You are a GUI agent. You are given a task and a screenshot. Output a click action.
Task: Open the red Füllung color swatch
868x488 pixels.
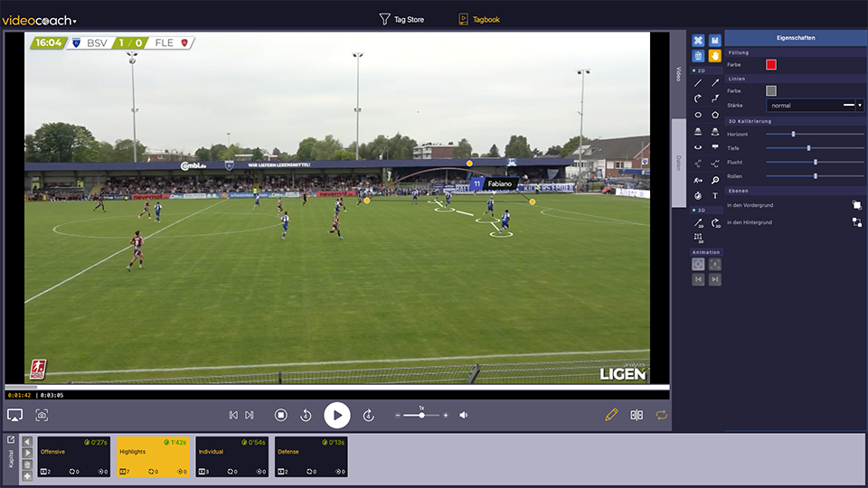tap(771, 65)
